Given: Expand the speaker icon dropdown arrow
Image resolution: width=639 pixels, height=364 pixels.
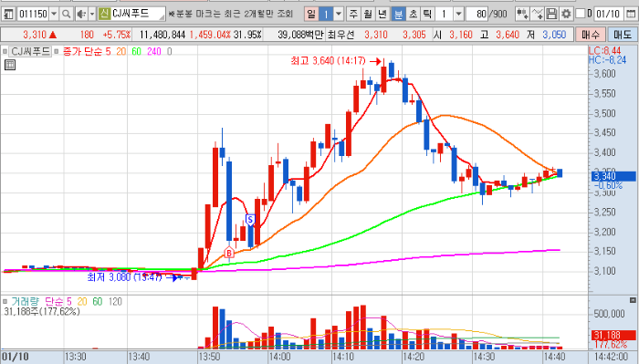Looking at the screenshot, I should (91, 15).
